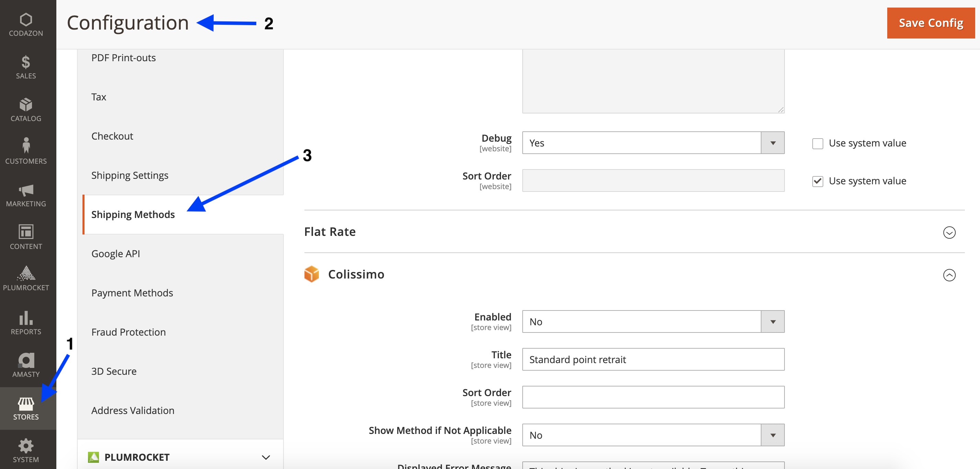This screenshot has height=469, width=980.
Task: Click the Colissimo package icon
Action: (312, 274)
